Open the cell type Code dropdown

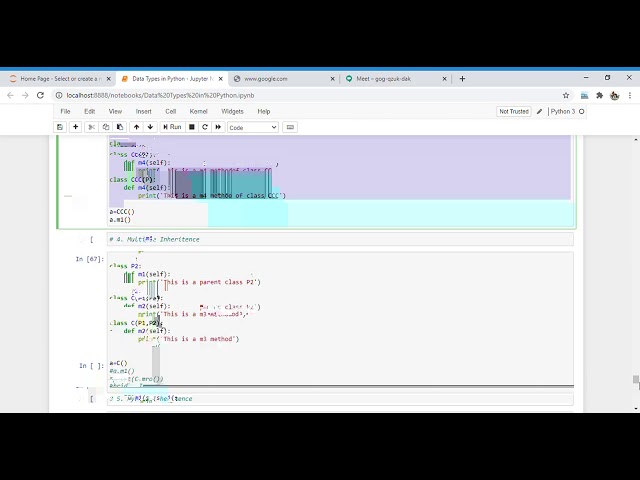pyautogui.click(x=253, y=127)
